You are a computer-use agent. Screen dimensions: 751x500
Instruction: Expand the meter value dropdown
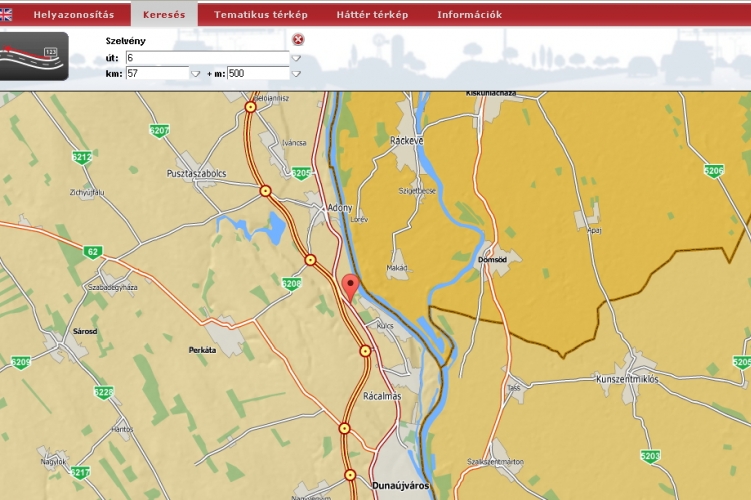(296, 73)
